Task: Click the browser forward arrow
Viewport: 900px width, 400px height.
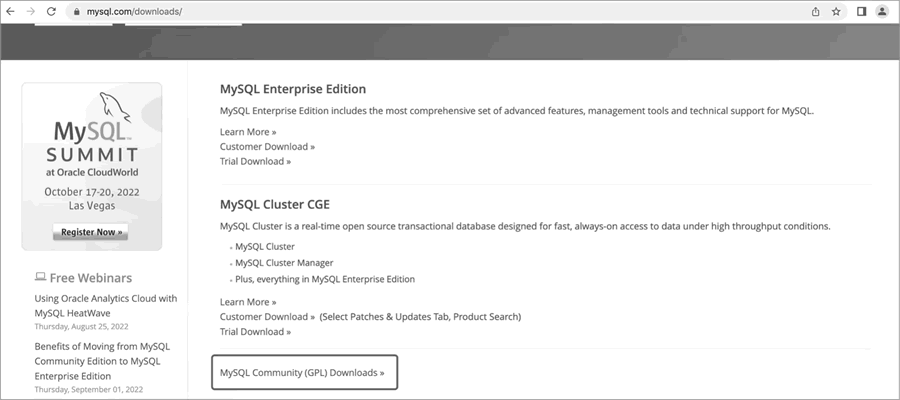Action: [x=30, y=11]
